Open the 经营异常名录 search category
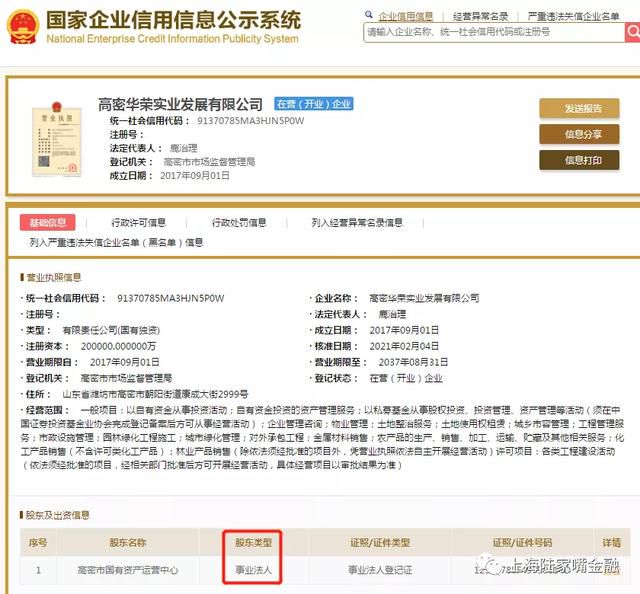The image size is (640, 594). [480, 16]
